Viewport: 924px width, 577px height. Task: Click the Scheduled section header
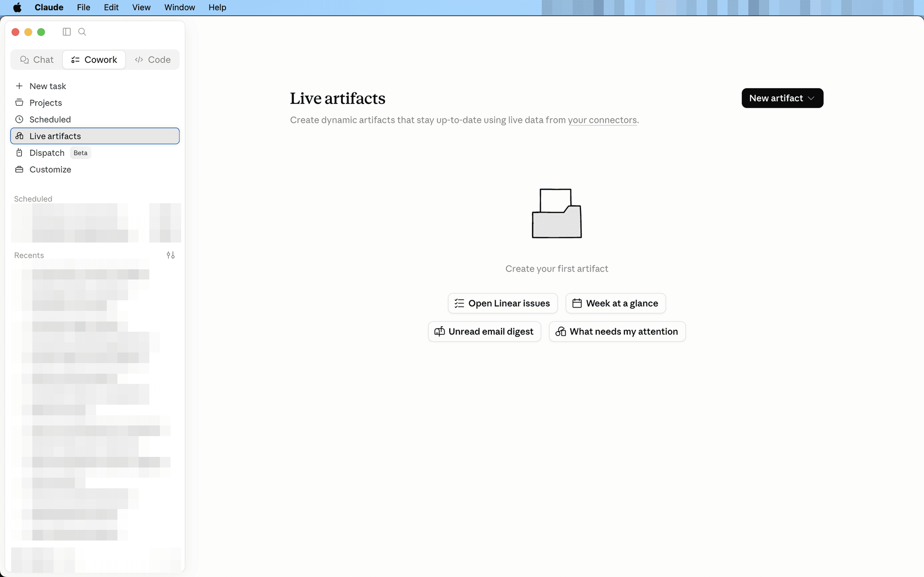pos(33,199)
